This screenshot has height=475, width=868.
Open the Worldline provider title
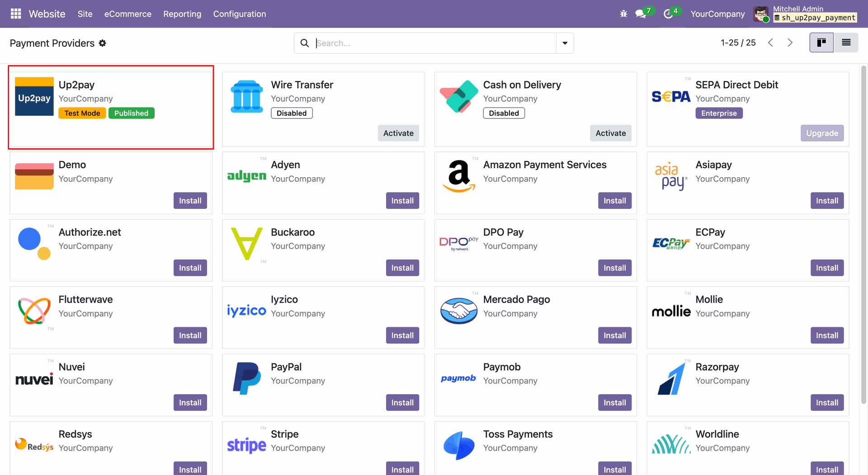click(717, 434)
